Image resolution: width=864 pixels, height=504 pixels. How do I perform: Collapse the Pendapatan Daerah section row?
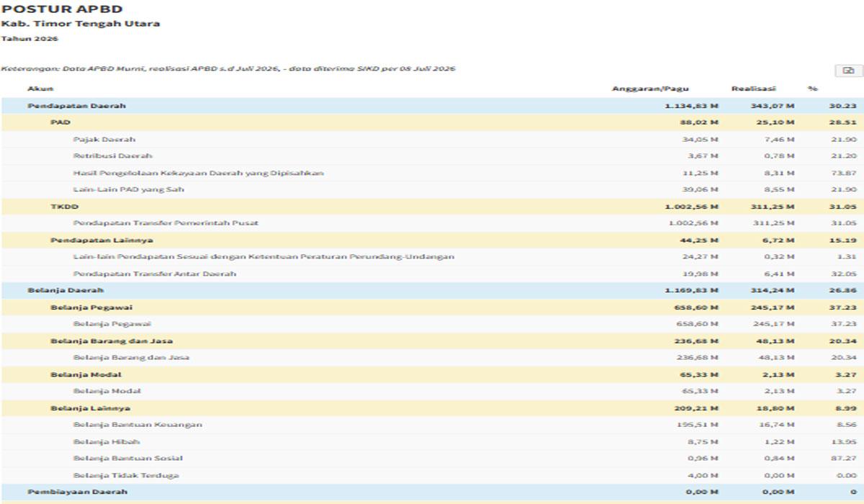click(432, 106)
